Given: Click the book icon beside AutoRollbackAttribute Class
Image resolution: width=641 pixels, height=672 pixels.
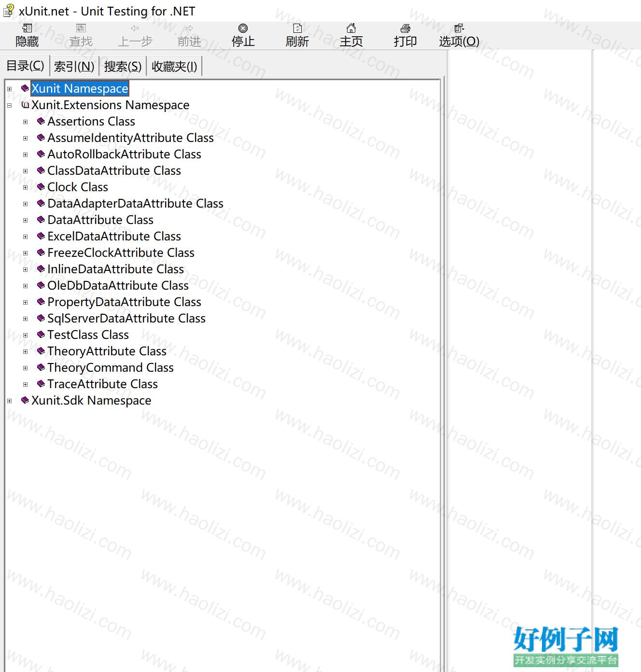Looking at the screenshot, I should point(41,154).
